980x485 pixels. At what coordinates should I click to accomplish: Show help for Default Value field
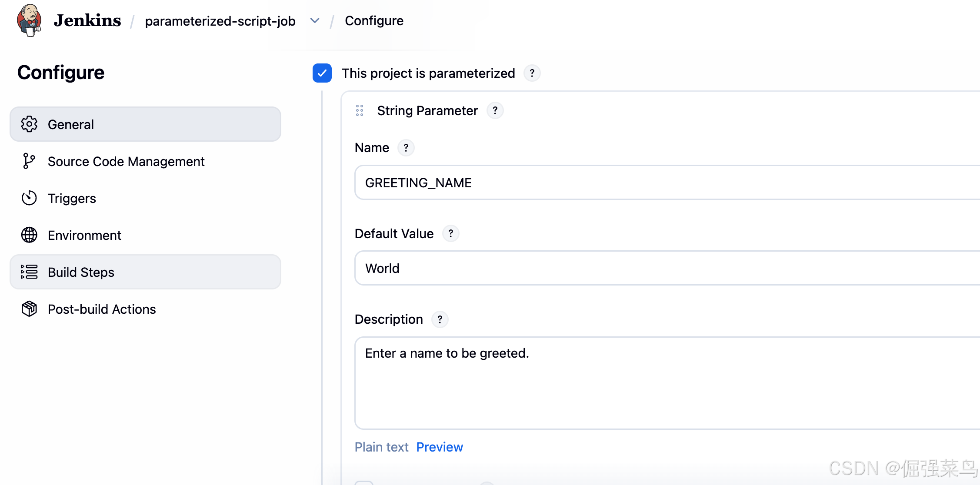[450, 234]
